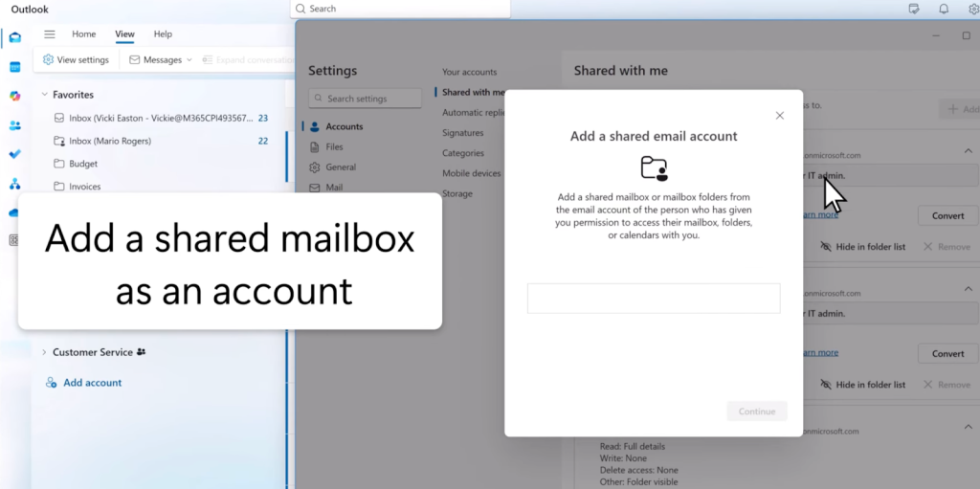Collapse the Favorites folder group

pyautogui.click(x=44, y=95)
